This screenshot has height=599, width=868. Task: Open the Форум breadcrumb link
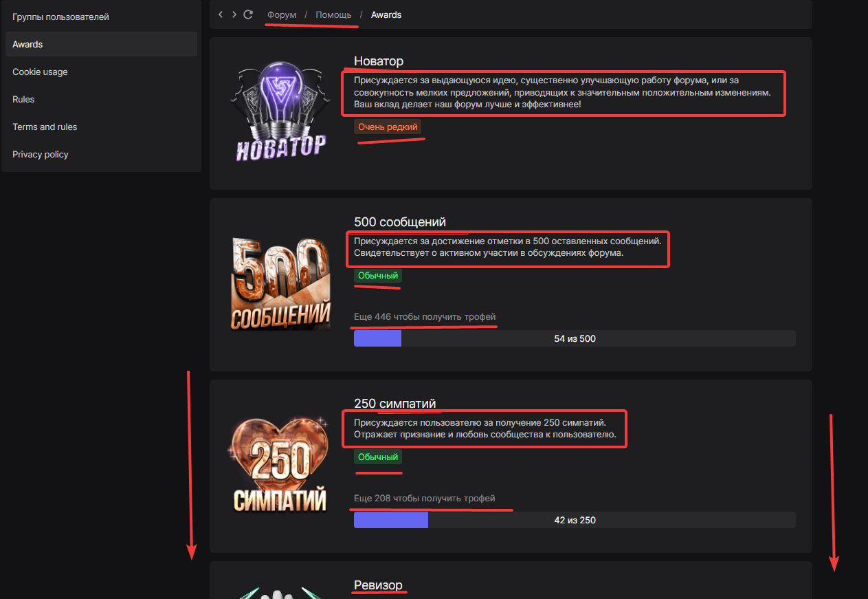[x=282, y=14]
